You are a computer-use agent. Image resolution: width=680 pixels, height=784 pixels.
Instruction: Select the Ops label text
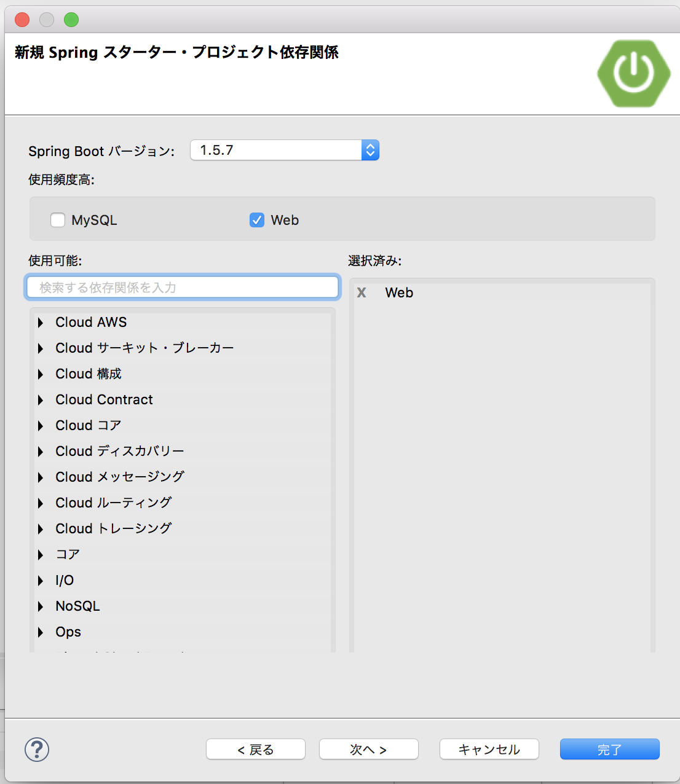68,632
